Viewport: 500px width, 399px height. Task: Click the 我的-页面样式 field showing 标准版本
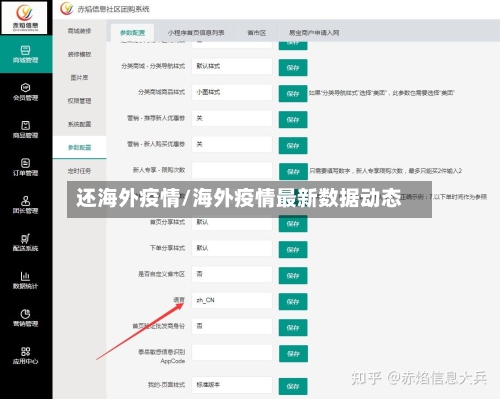[x=232, y=385]
